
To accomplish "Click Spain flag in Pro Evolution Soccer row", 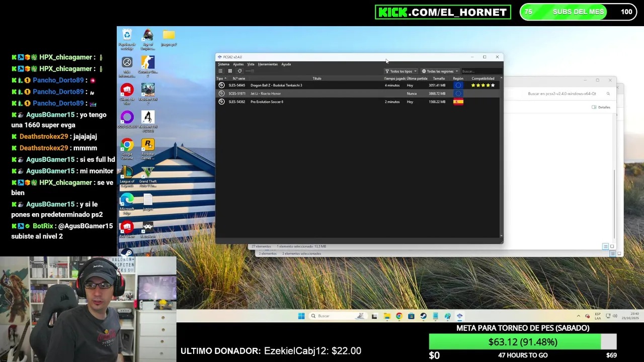I will pos(458,102).
